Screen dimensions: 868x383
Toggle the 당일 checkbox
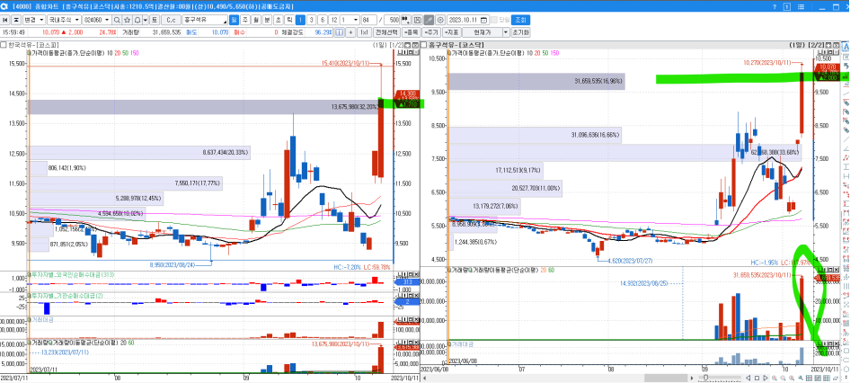(494, 20)
